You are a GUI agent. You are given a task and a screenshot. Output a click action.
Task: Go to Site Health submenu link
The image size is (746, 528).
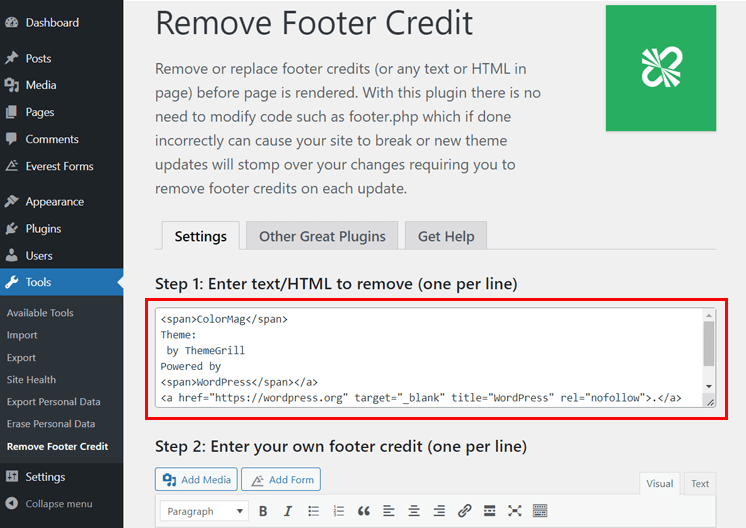point(31,380)
